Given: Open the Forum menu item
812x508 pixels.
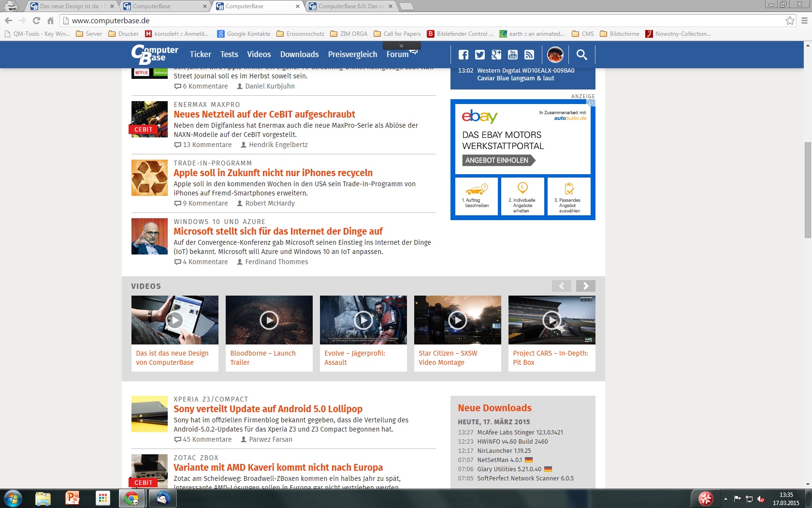Looking at the screenshot, I should [398, 54].
